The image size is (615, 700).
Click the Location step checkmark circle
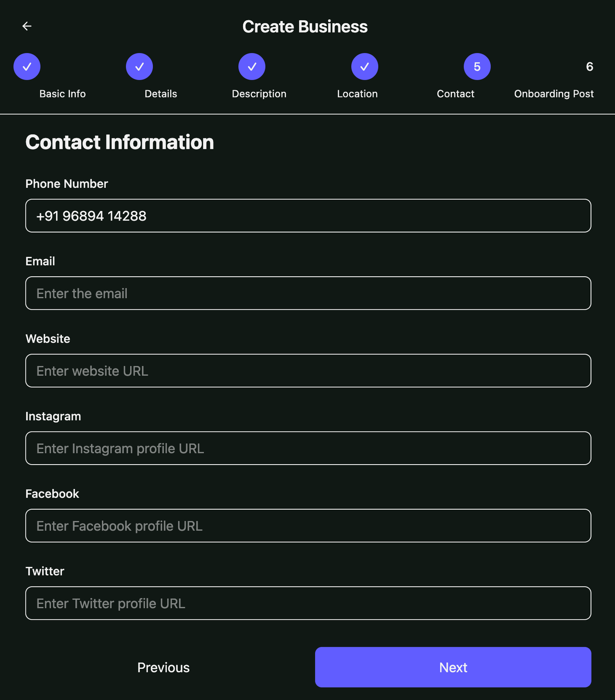[365, 67]
